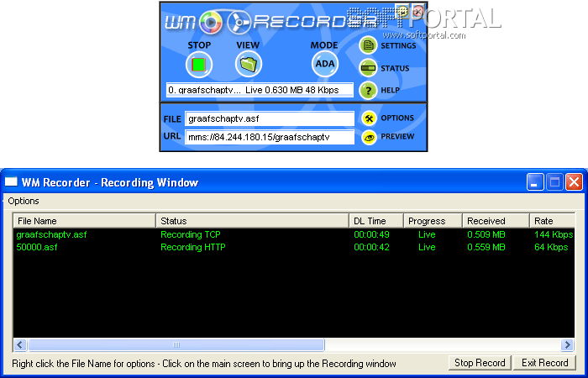This screenshot has width=588, height=378.
Task: Click the horizontal scrollbar thumb
Action: [x=176, y=344]
